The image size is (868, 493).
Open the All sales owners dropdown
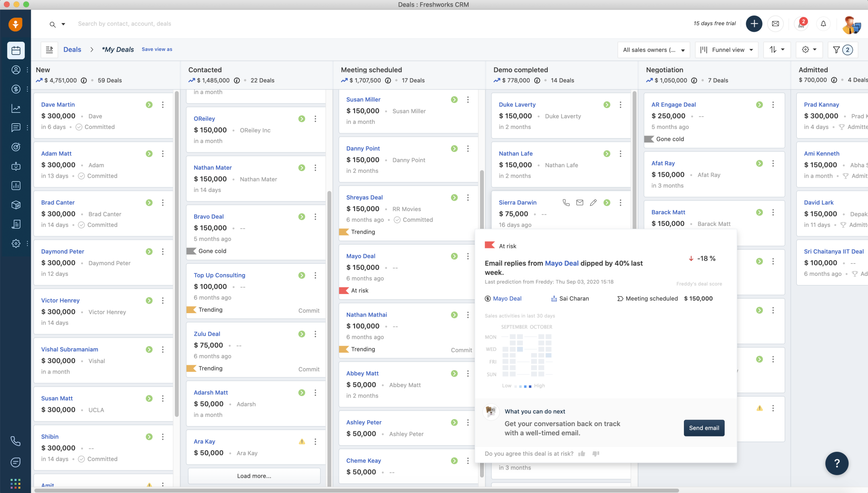coord(654,50)
